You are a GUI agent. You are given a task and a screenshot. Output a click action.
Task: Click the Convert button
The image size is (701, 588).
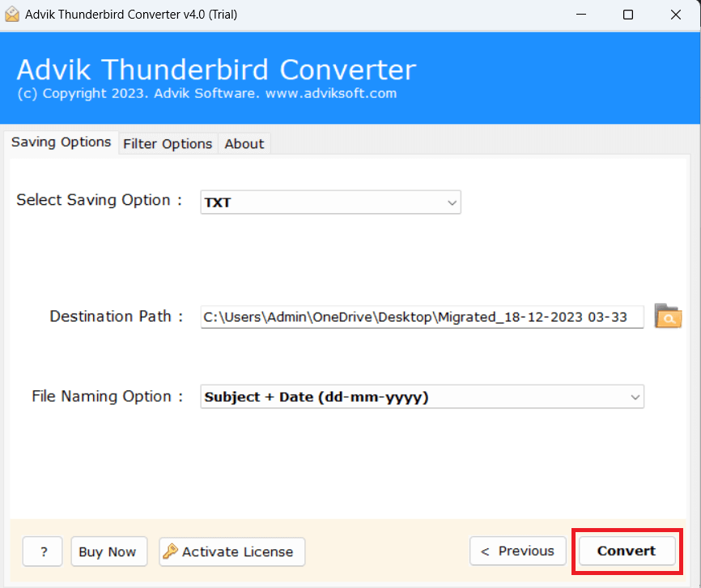pyautogui.click(x=627, y=551)
